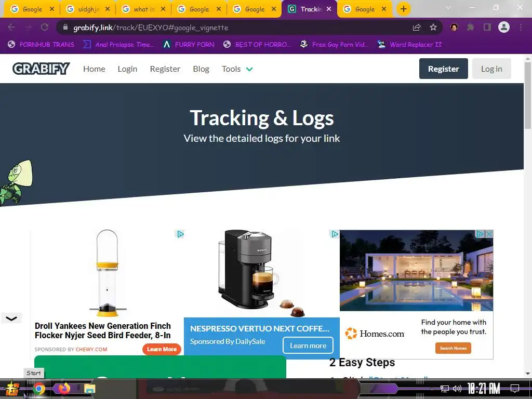Screen dimensions: 532x399
Task: Click the collapse chevron at left edge
Action: 11,318
